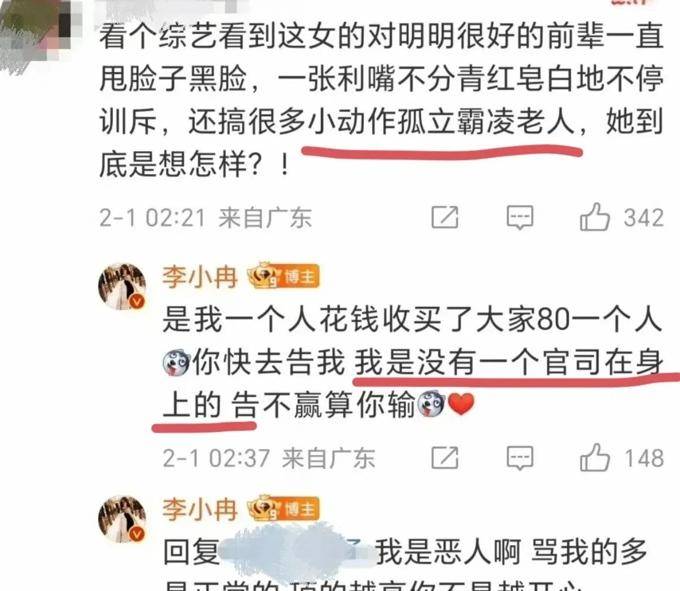Open reply icon on 02:21 comment
This screenshot has height=591, width=680.
pyautogui.click(x=520, y=217)
